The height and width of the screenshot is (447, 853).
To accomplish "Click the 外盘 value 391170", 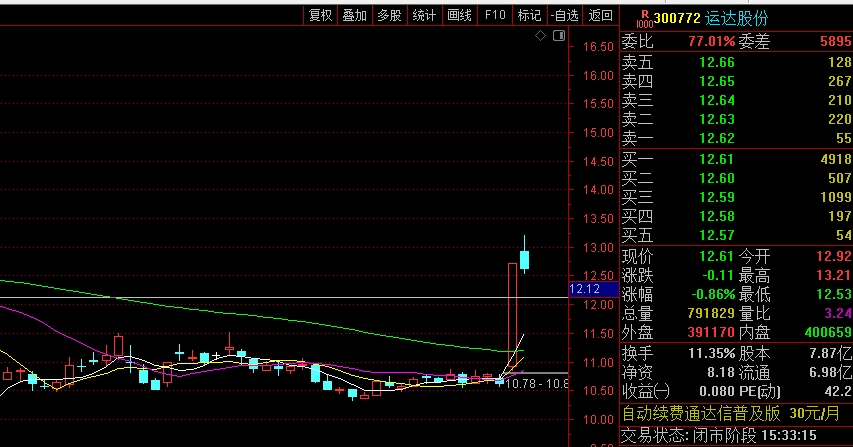I will (711, 332).
